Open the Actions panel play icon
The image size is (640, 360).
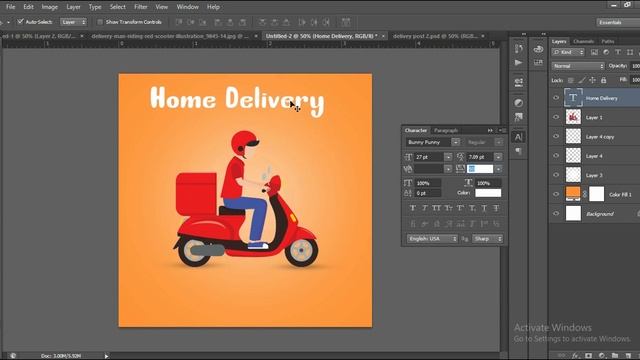[518, 62]
